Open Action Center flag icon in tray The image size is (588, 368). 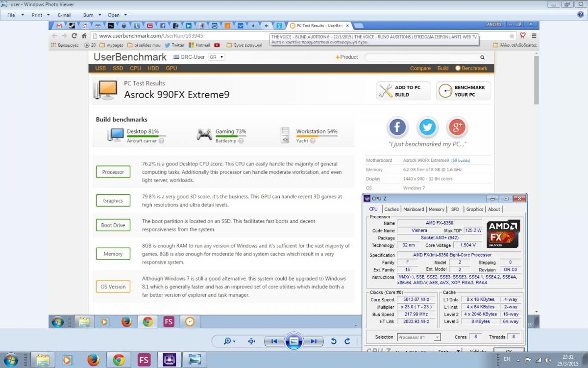coord(528,360)
